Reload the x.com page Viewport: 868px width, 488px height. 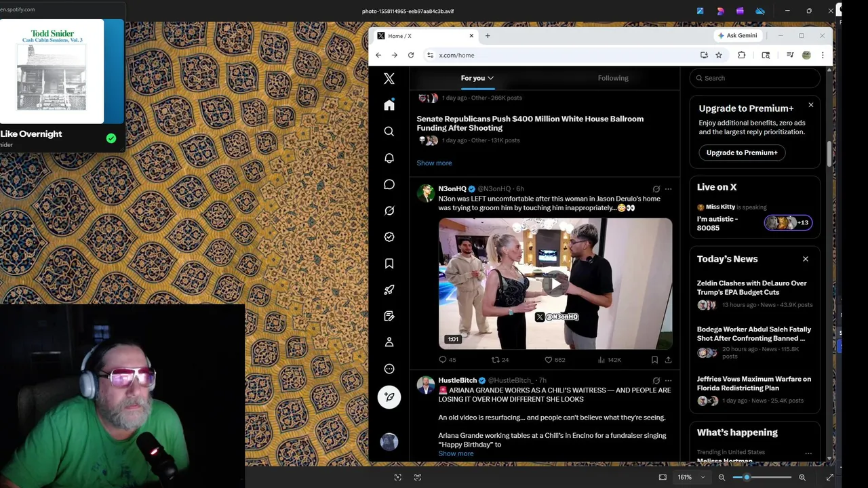[x=411, y=55]
